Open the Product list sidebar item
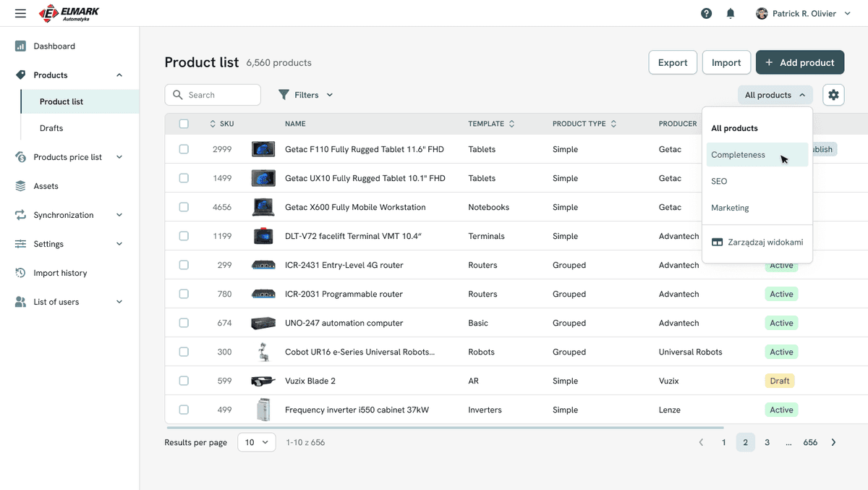Viewport: 868px width, 490px height. point(80,101)
